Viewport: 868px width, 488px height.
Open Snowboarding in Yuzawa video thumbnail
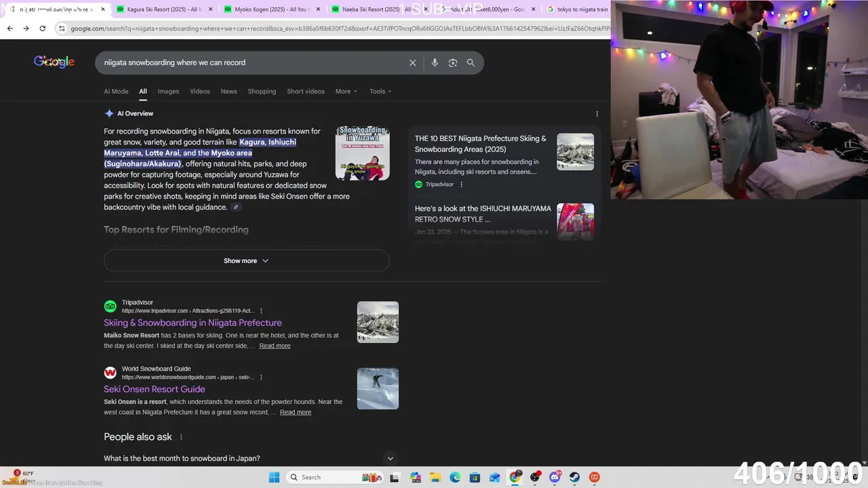coord(363,153)
